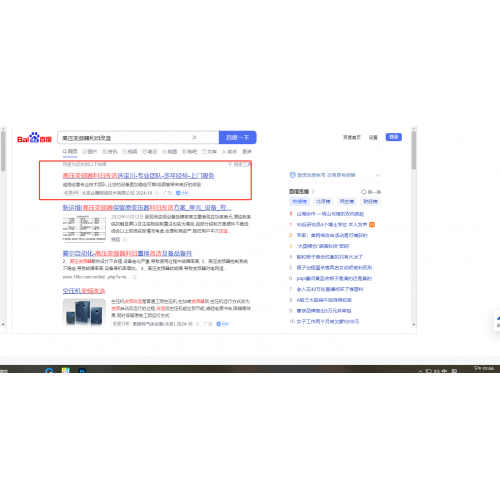Screen dimensions: 500x500
Task: Select the 民生榜 hot list tab
Action: 347,201
